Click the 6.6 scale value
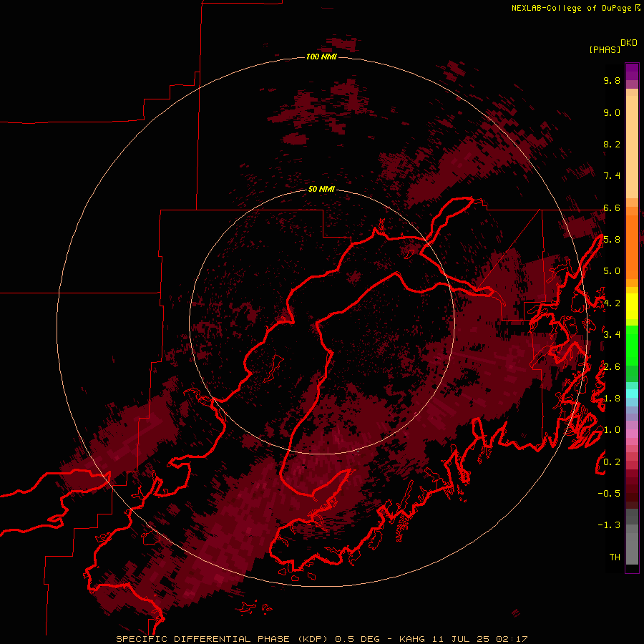644x644 pixels. 612,208
